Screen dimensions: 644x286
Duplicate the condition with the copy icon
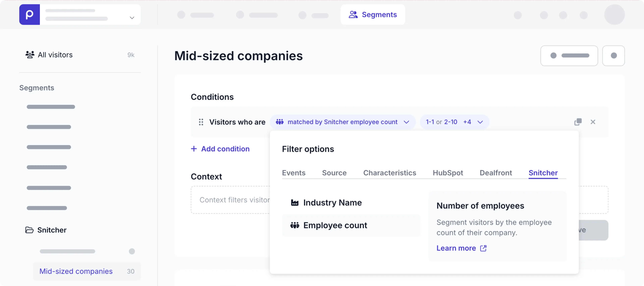pyautogui.click(x=578, y=122)
